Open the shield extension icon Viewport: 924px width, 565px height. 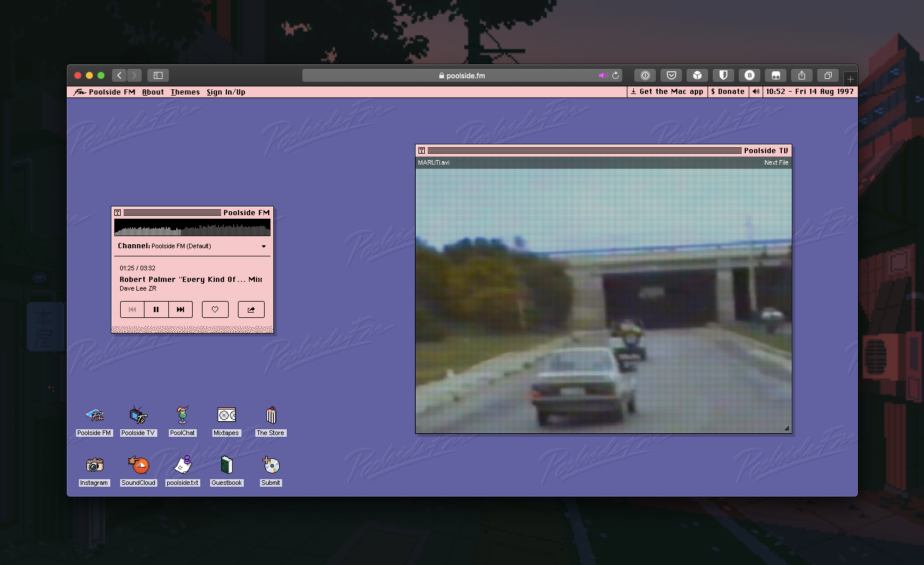coord(723,75)
